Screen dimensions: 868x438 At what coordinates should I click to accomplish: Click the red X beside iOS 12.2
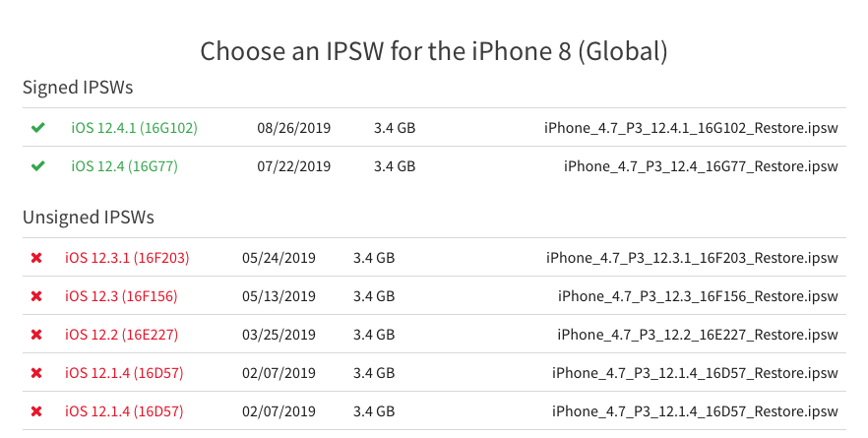coord(36,335)
